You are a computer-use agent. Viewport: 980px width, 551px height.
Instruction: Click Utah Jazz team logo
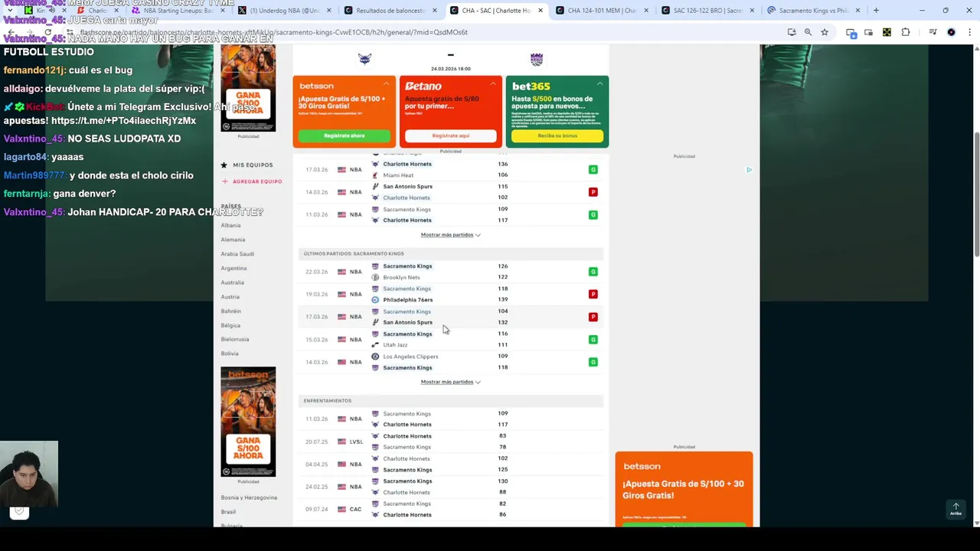tap(375, 345)
